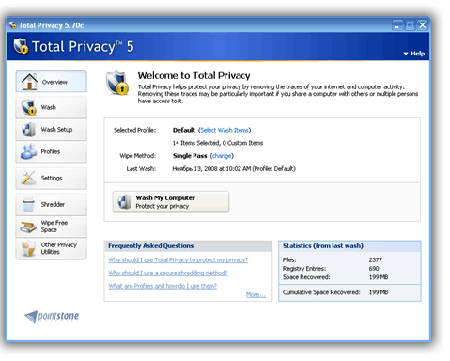Image resolution: width=450 pixels, height=361 pixels.
Task: Click the Registry Entries value 690
Action: tap(374, 269)
